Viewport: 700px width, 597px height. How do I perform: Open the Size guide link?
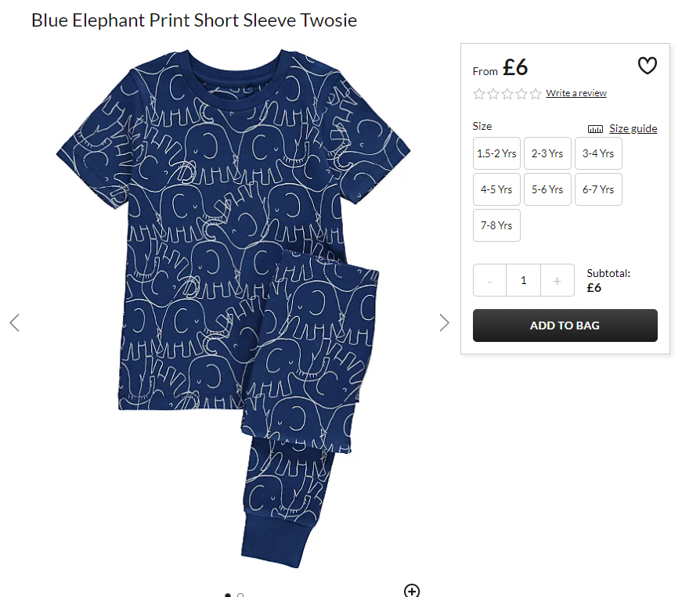pos(633,128)
